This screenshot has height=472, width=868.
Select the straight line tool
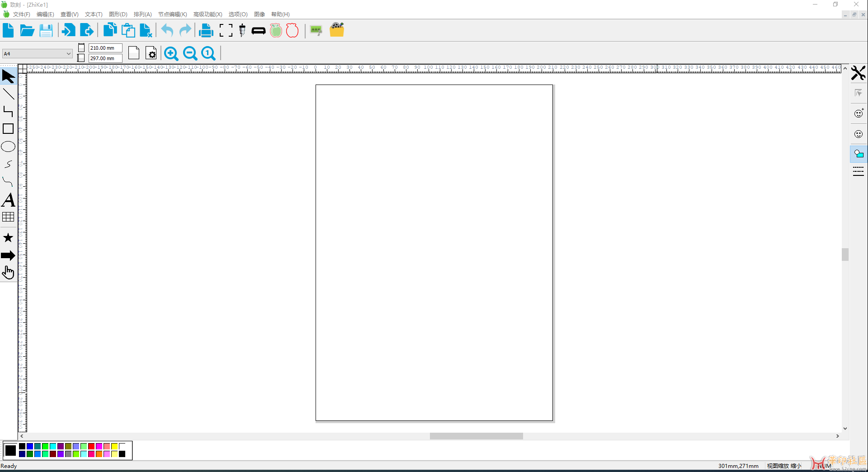tap(8, 94)
